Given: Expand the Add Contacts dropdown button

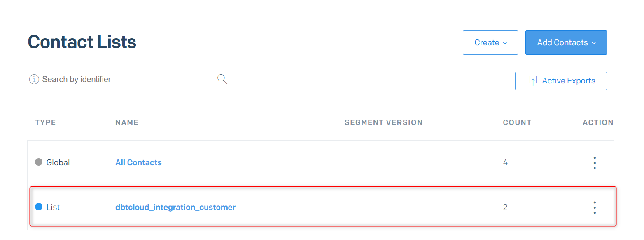Looking at the screenshot, I should point(566,42).
